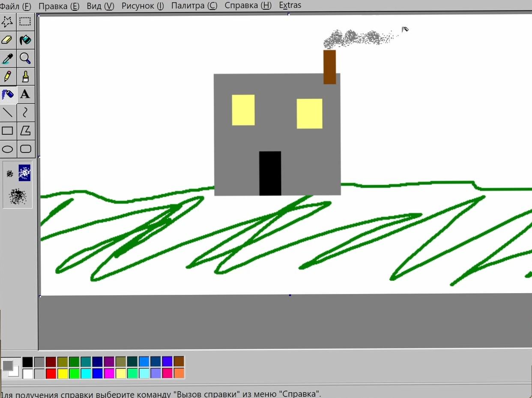
Task: Open the Extras menu
Action: pyautogui.click(x=290, y=6)
